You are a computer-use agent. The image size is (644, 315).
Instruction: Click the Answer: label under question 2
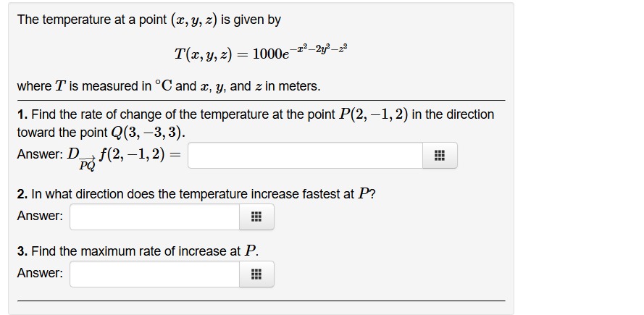pyautogui.click(x=41, y=216)
